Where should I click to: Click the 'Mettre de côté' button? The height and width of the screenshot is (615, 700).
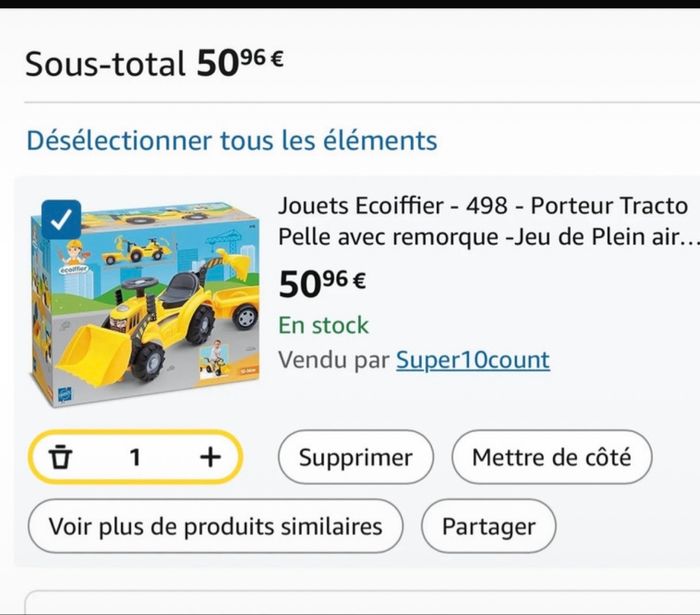tap(551, 458)
